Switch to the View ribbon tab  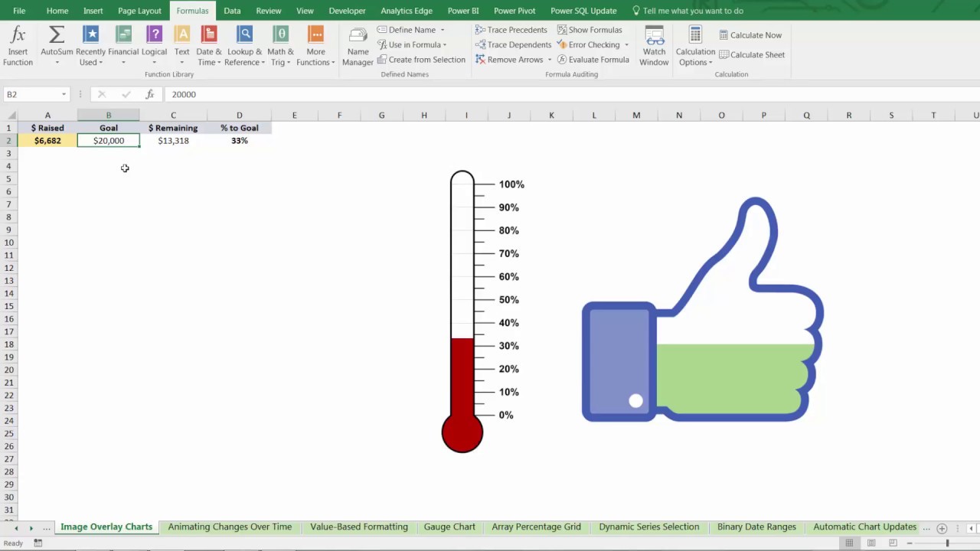coord(305,11)
